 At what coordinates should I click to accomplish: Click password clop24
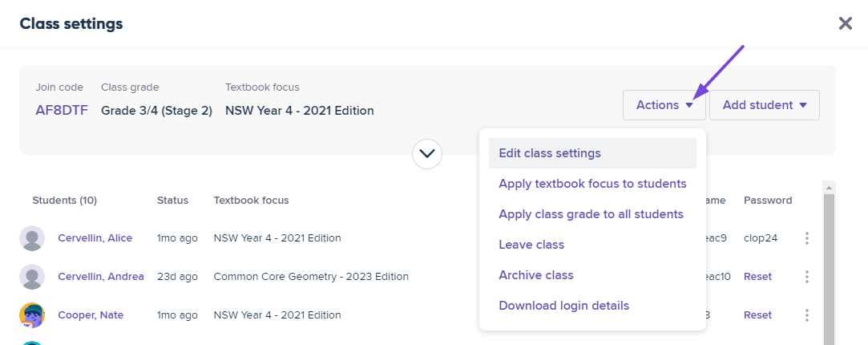click(x=761, y=238)
